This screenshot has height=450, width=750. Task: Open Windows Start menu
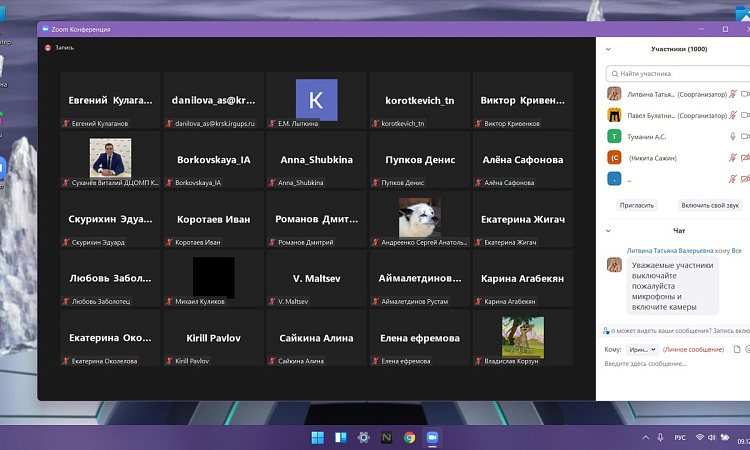click(x=317, y=437)
